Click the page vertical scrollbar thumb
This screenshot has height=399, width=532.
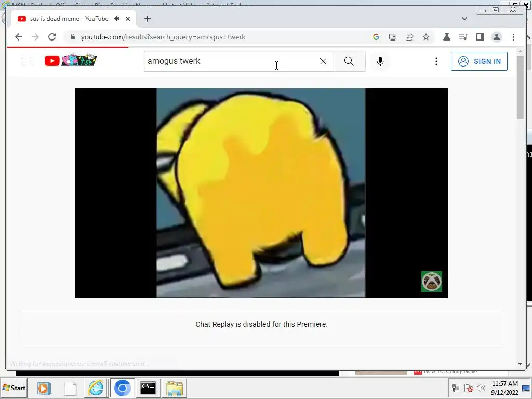(520, 87)
